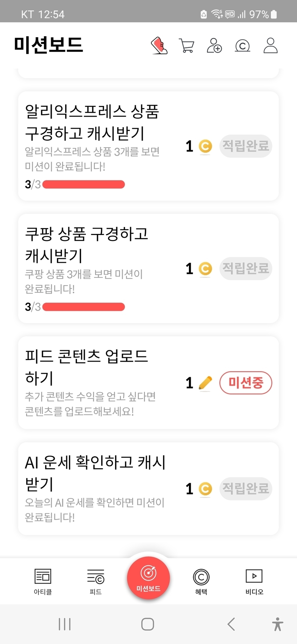Image resolution: width=297 pixels, height=644 pixels.
Task: Tap 적립완료 on the Coupang mission
Action: click(245, 269)
